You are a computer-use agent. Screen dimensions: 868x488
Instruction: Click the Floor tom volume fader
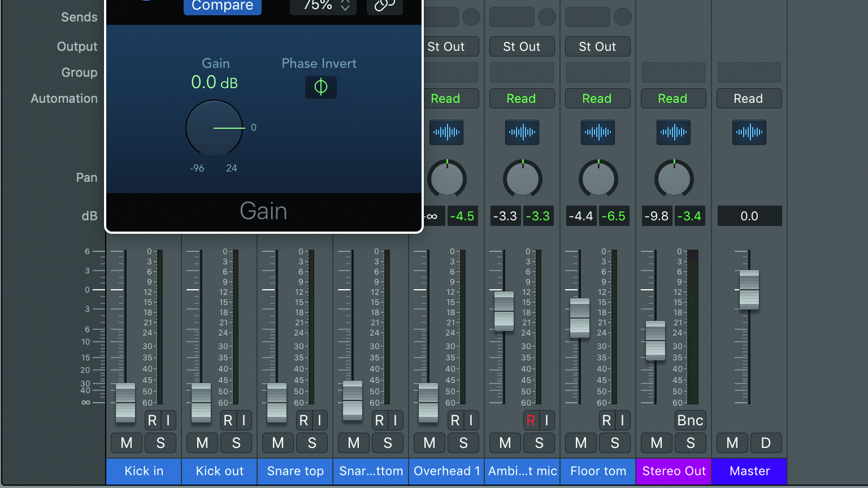[580, 318]
